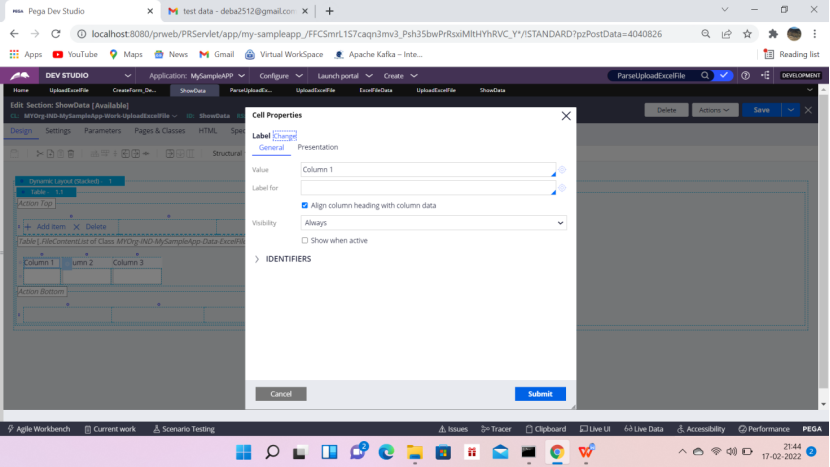Open the Dev Studio help question icon
Image resolution: width=830 pixels, height=467 pixels.
tap(745, 76)
